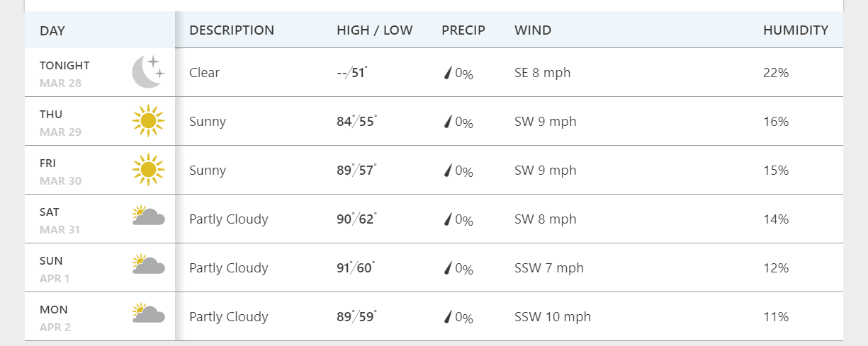Click Friday's 89/57 temperature

click(356, 171)
